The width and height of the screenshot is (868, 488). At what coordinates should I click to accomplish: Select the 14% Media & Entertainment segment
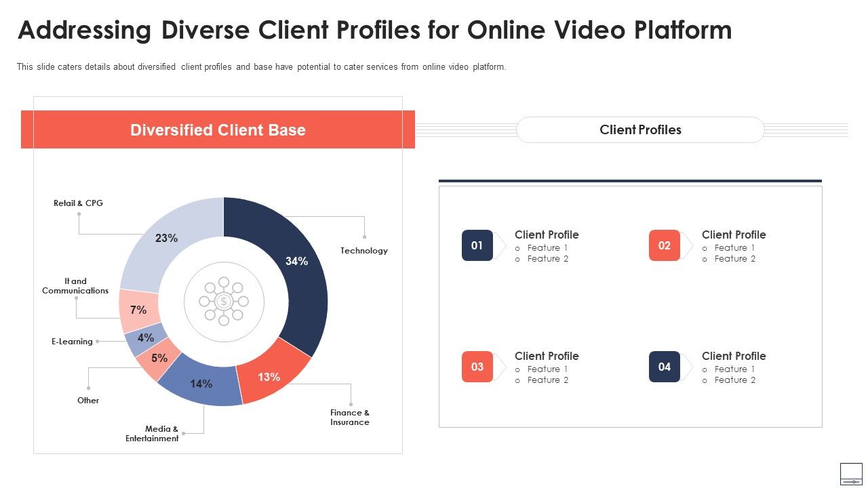point(201,383)
